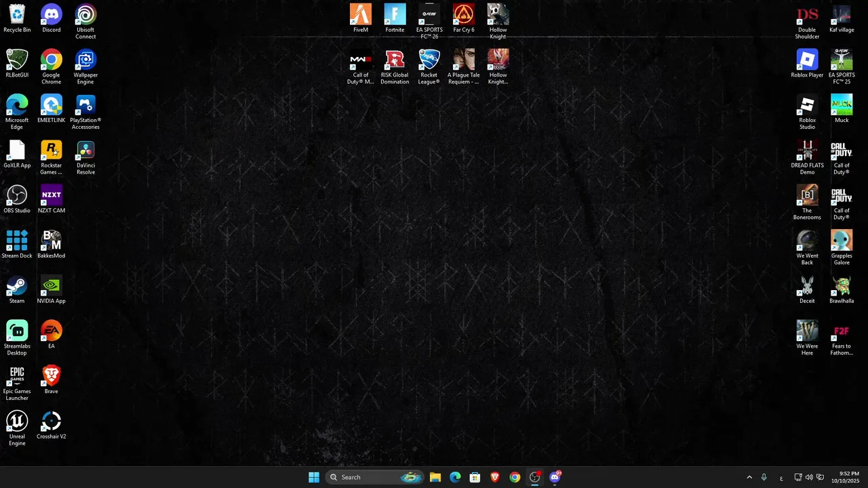Select the NVIDIA App icon
868x488 pixels.
(52, 290)
